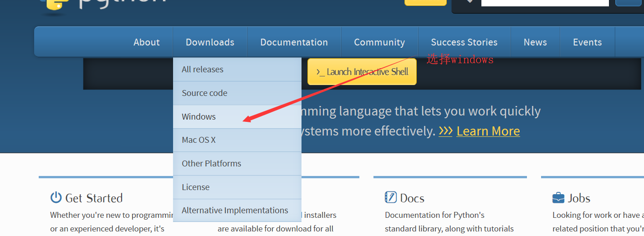This screenshot has height=236, width=644.
Task: Open the News nav item
Action: pos(535,42)
